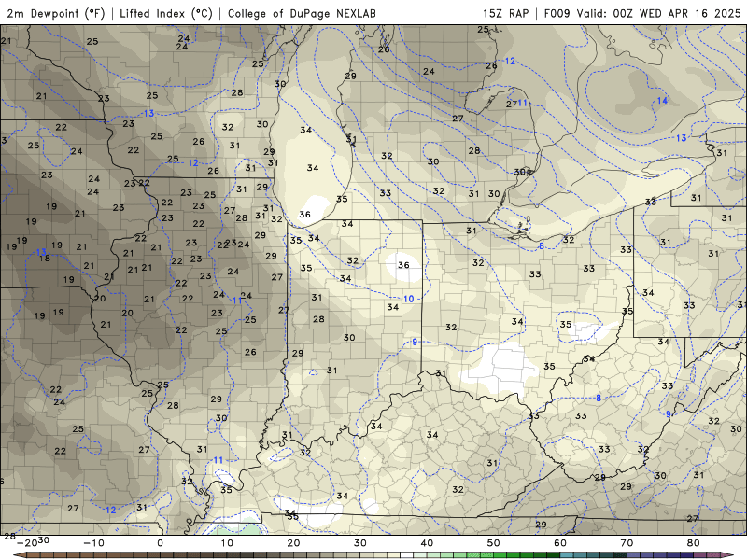Click the "F009" forecast hour text

557,13
